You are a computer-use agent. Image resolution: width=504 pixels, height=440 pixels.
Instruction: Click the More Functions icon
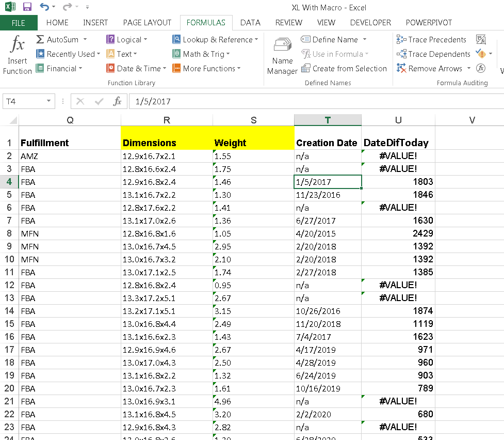tap(176, 68)
